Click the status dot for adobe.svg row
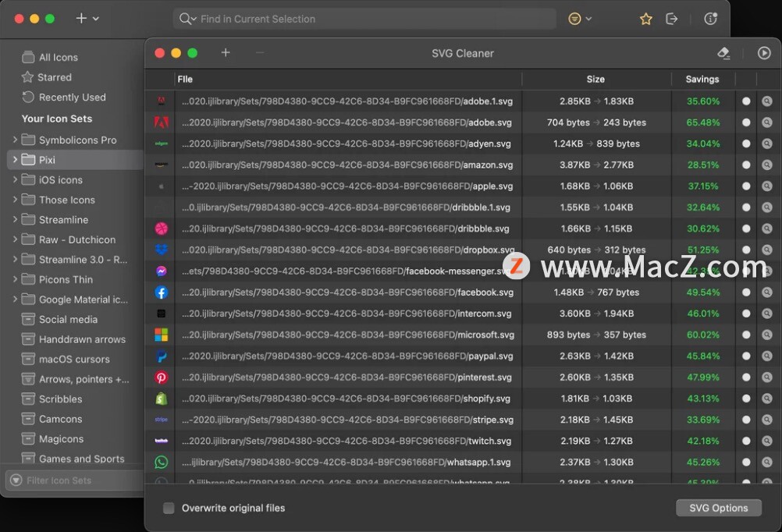The image size is (782, 532). (746, 122)
